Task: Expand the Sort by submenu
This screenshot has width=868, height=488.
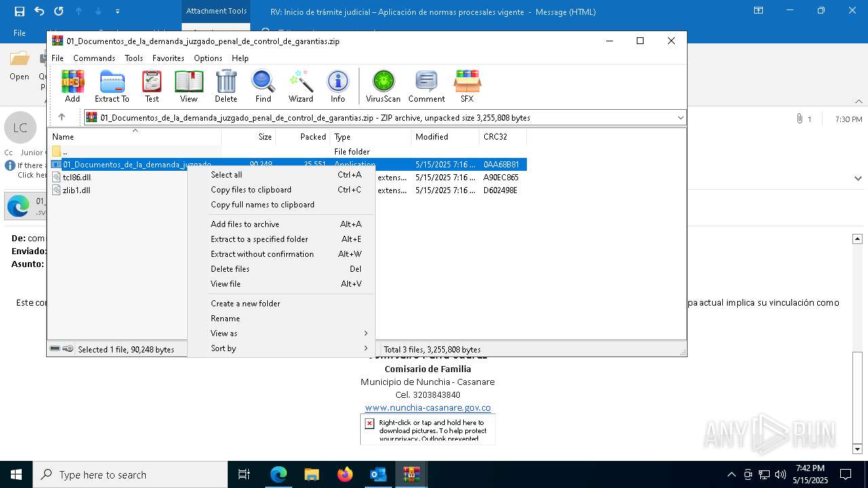Action: pos(281,348)
